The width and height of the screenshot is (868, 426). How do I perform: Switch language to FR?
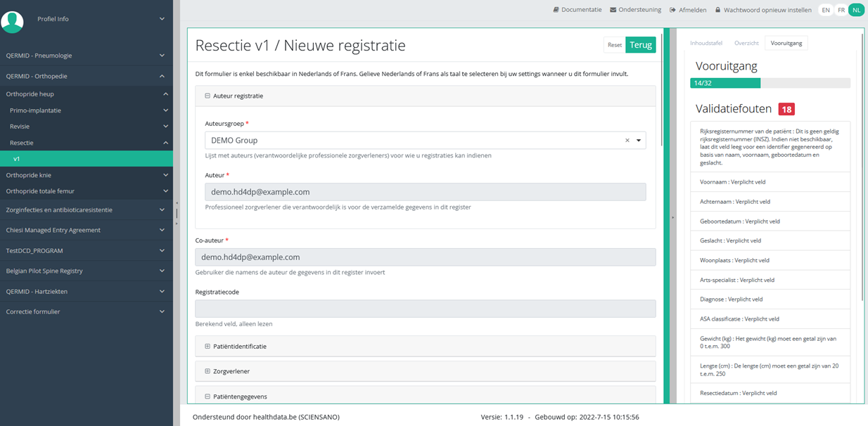point(841,10)
